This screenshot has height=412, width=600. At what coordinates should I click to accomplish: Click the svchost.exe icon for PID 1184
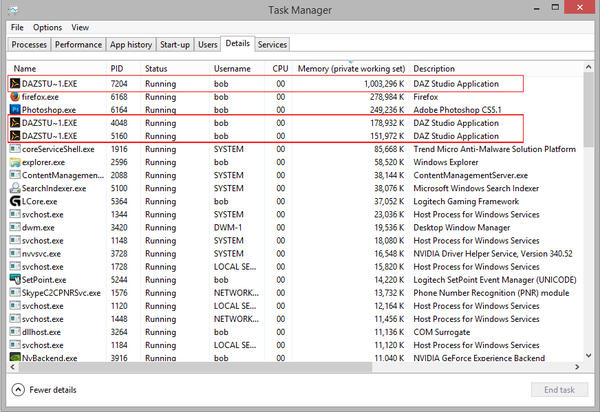click(x=15, y=345)
